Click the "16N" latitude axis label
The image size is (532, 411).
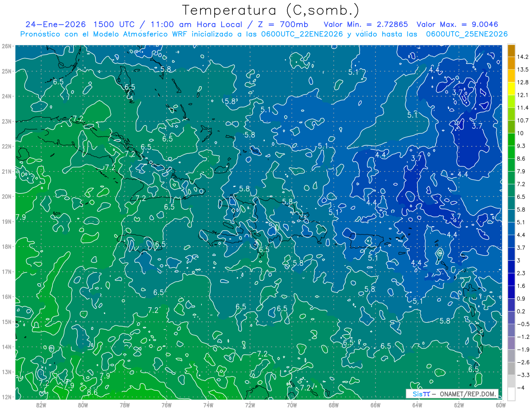(x=6, y=297)
